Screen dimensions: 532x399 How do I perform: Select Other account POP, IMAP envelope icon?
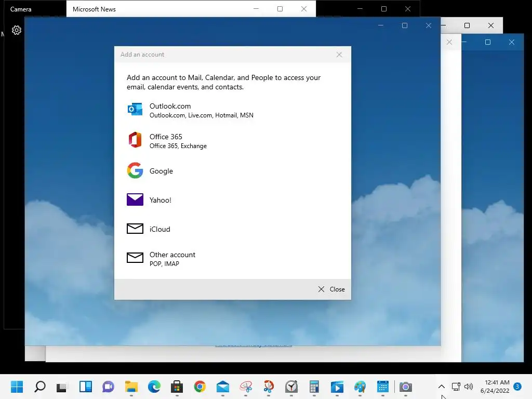tap(135, 258)
